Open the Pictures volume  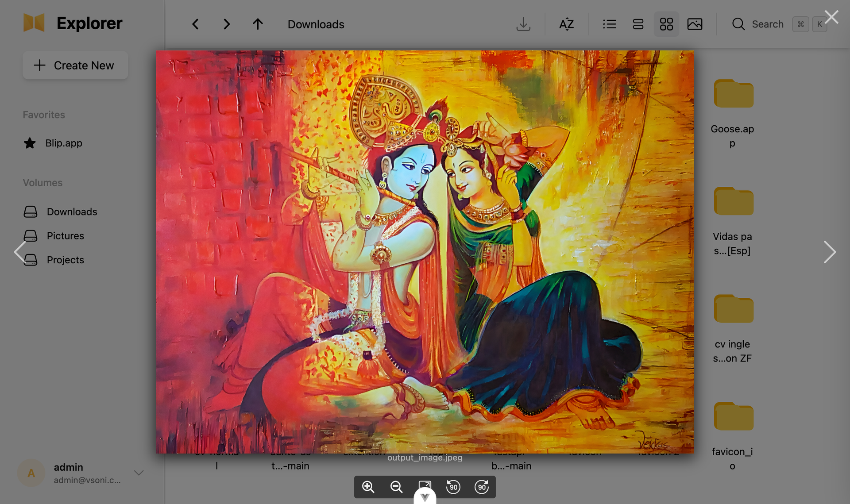click(x=65, y=236)
